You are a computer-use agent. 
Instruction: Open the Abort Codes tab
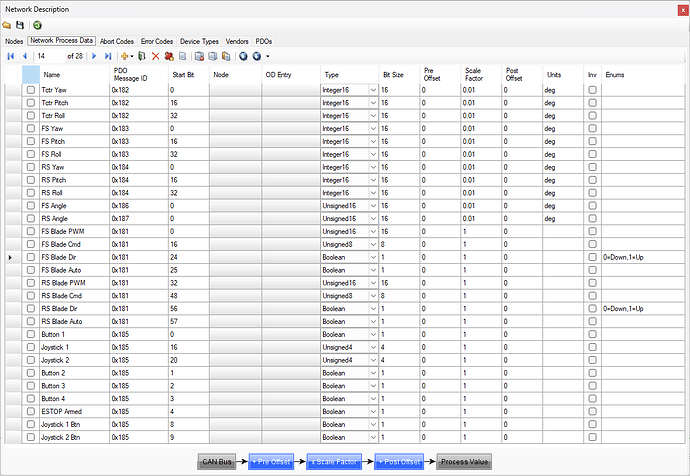tap(117, 41)
